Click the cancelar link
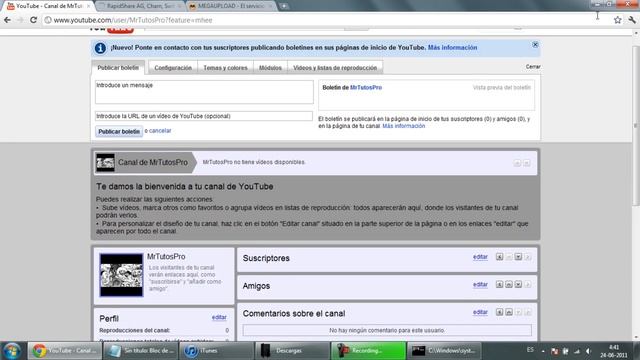The height and width of the screenshot is (360, 640). [160, 131]
